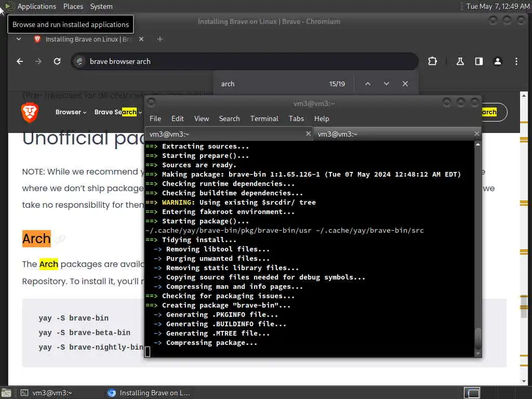Viewport: 532px width, 399px height.
Task: Open the terminal Edit menu
Action: click(178, 118)
